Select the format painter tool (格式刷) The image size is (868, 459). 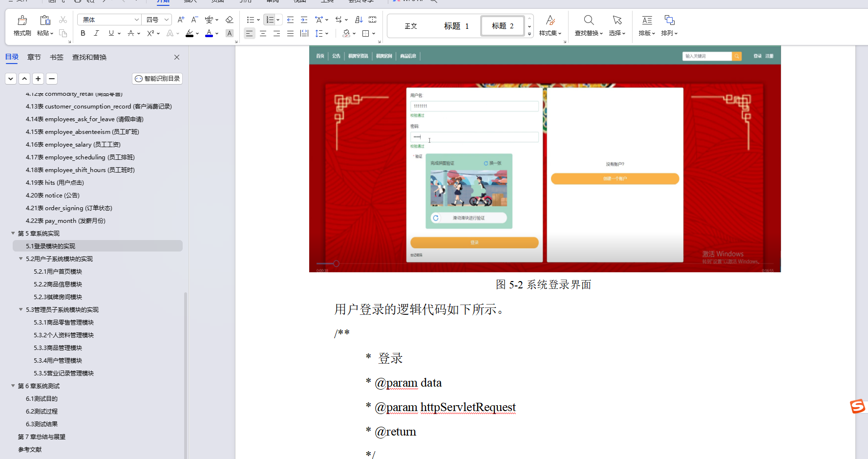21,25
